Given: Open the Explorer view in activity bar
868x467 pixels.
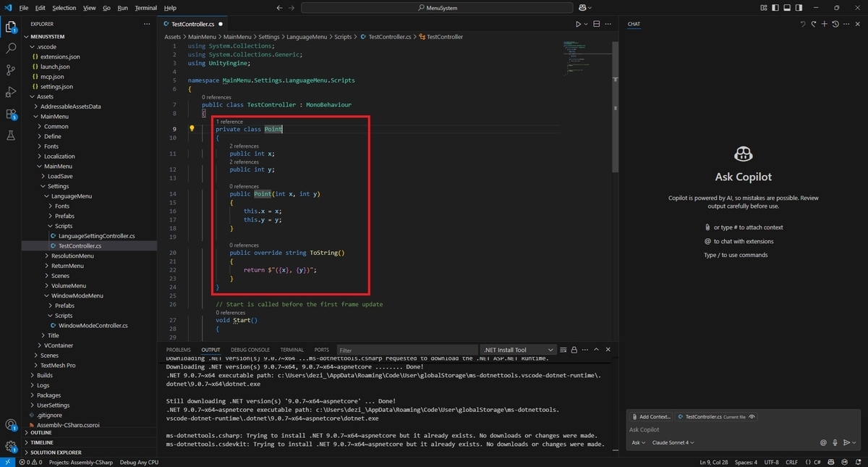Looking at the screenshot, I should pos(11,28).
